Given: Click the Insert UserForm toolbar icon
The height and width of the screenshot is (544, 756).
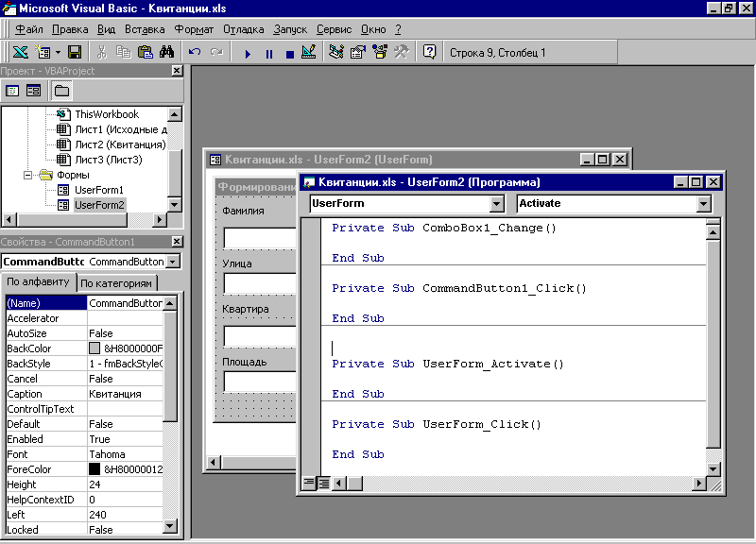Looking at the screenshot, I should [43, 52].
